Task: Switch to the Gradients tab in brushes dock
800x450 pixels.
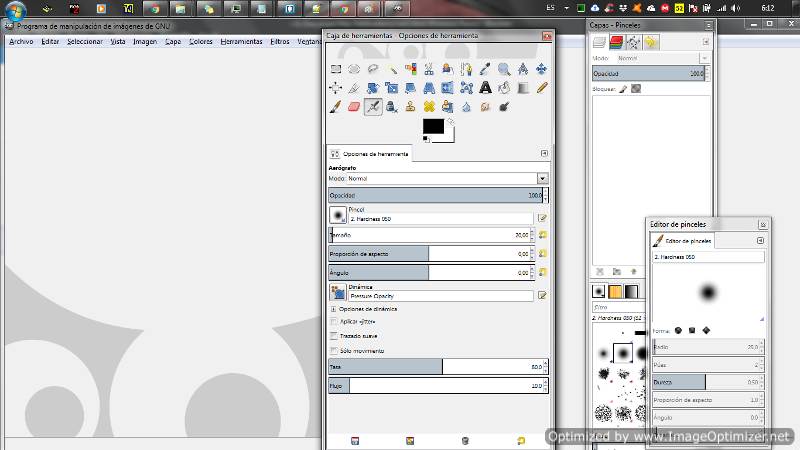Action: point(632,291)
